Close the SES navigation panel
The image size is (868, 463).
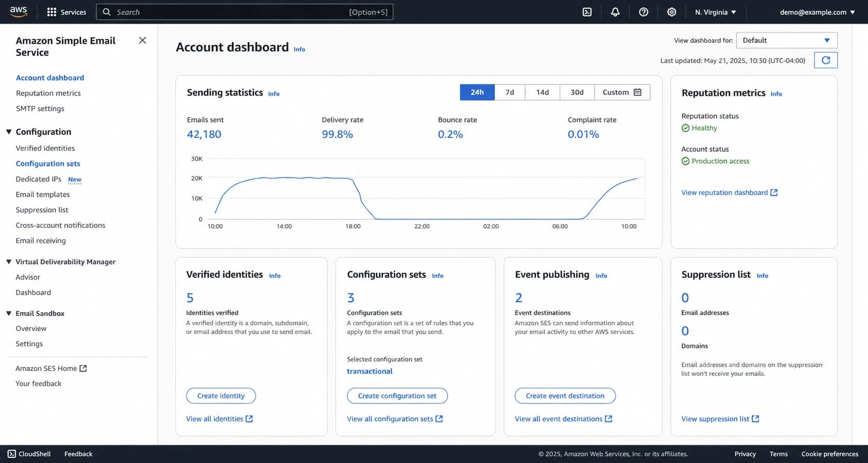(143, 40)
